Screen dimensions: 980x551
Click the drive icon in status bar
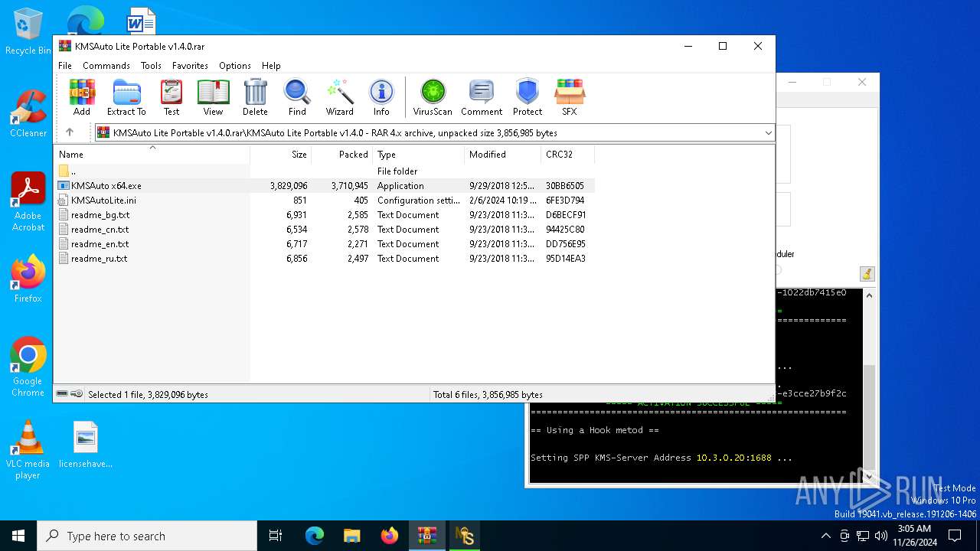(x=62, y=394)
